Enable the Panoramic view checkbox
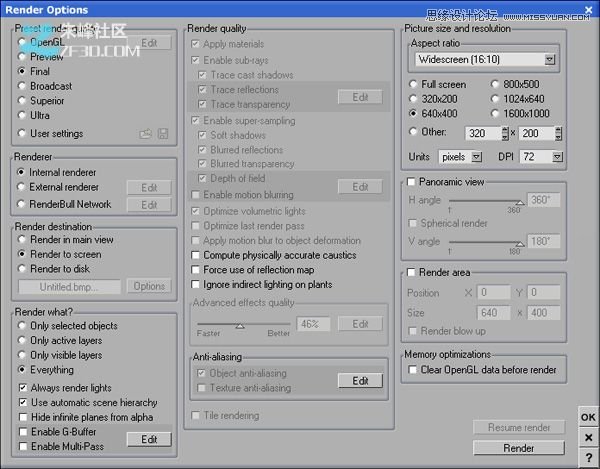The width and height of the screenshot is (600, 469). pos(411,182)
